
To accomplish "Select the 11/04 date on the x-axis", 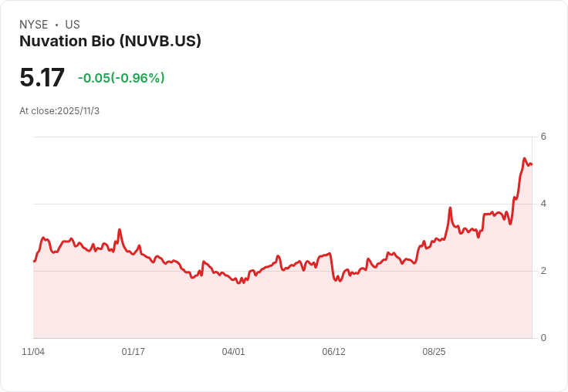I will pos(33,352).
